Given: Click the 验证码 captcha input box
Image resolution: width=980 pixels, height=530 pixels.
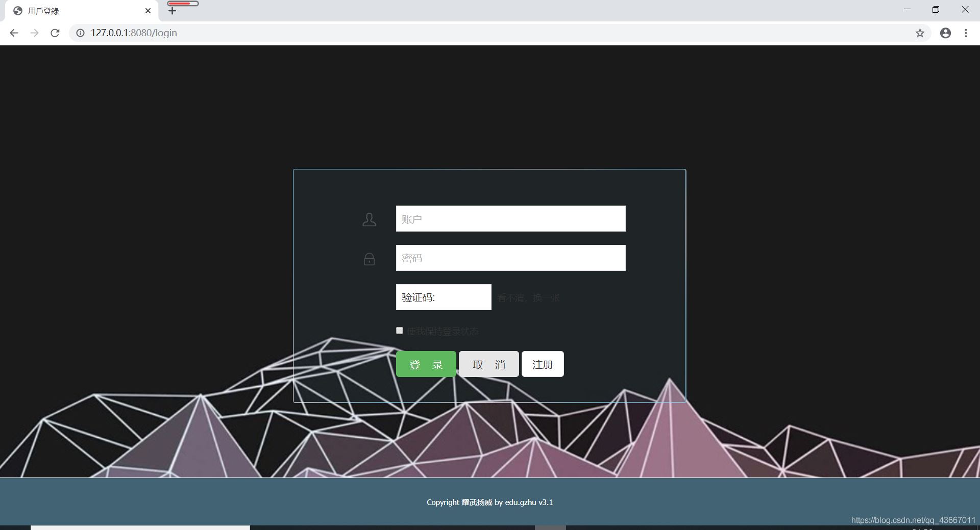Looking at the screenshot, I should click(x=443, y=297).
